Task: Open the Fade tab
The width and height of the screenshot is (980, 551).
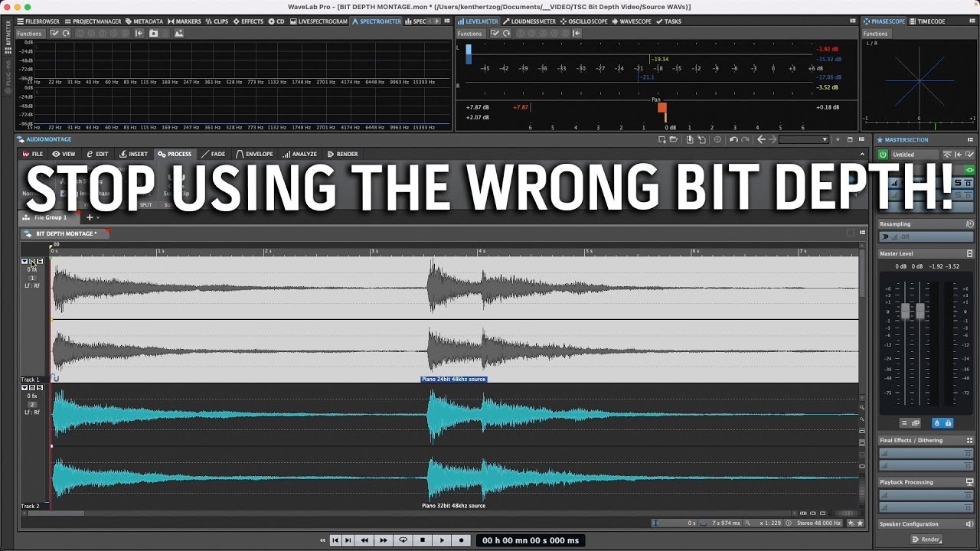Action: [214, 154]
